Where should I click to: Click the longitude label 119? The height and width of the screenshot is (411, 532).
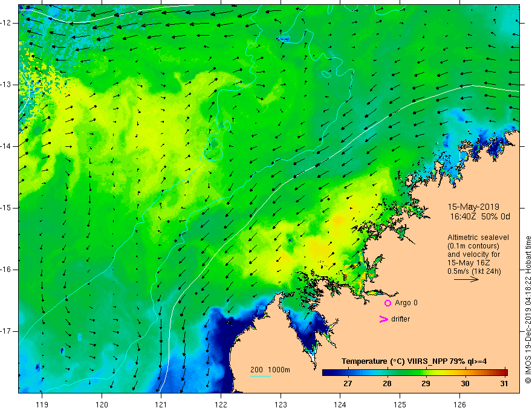click(x=42, y=404)
